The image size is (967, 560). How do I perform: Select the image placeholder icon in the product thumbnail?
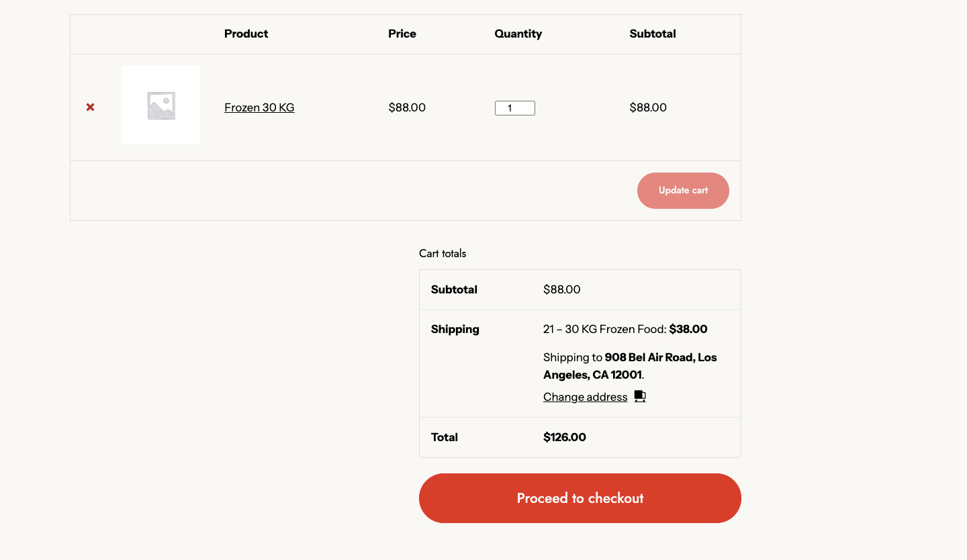click(x=160, y=105)
